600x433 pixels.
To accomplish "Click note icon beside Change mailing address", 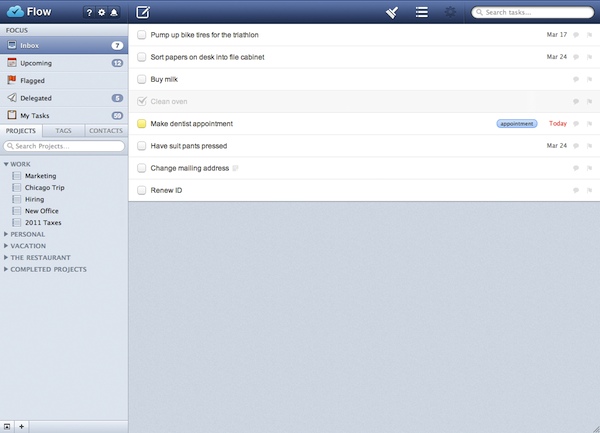I will [235, 168].
